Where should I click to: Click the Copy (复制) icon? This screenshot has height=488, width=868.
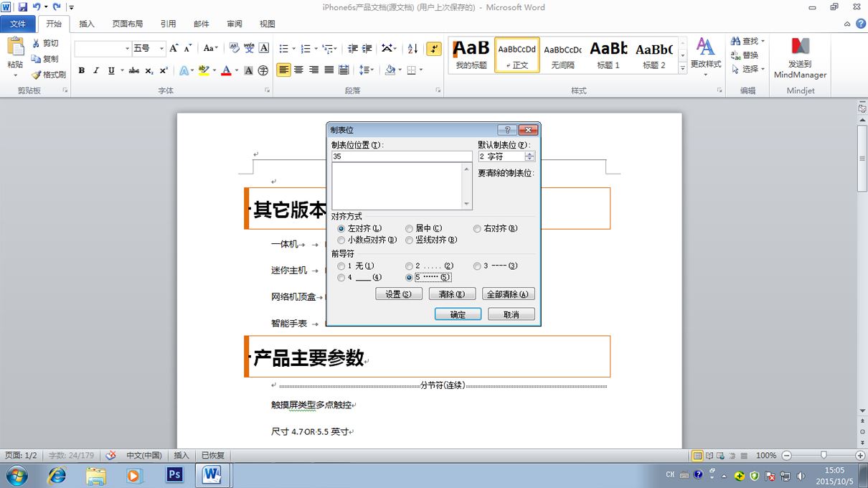(x=35, y=59)
